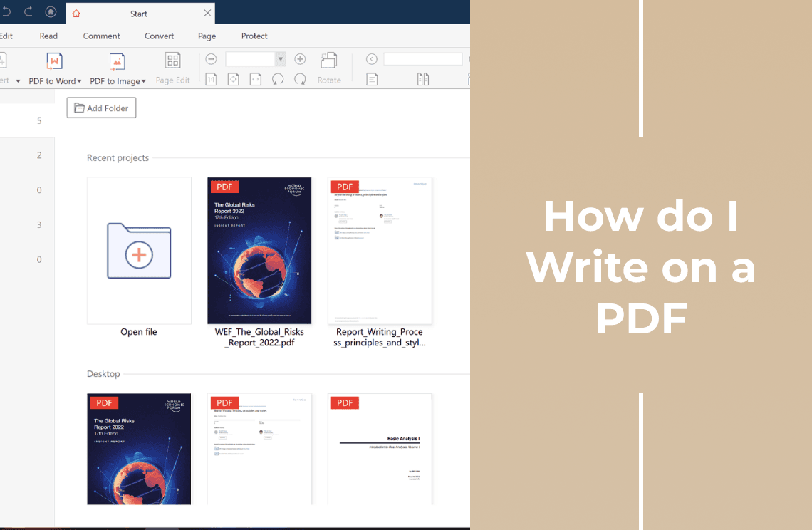The image size is (812, 530).
Task: Open the Edit menu
Action: (6, 36)
